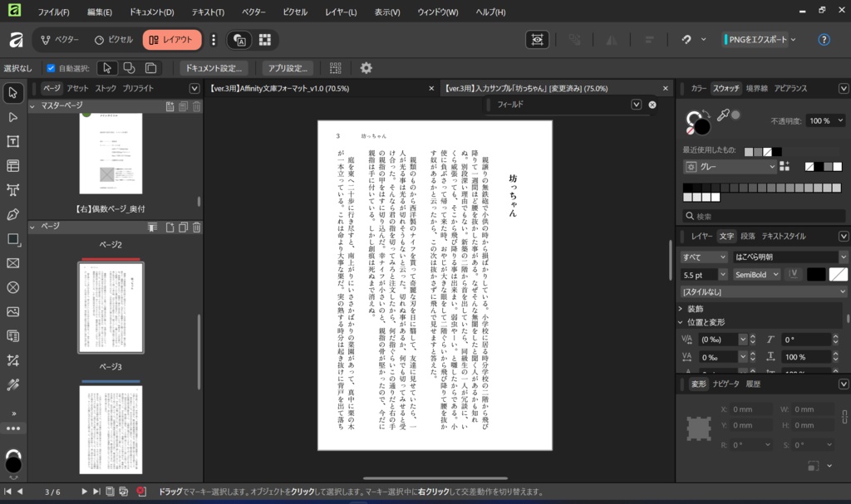Screen dimensions: 851x504
Task: Collapse the マスターページ section
Action: pyautogui.click(x=32, y=105)
